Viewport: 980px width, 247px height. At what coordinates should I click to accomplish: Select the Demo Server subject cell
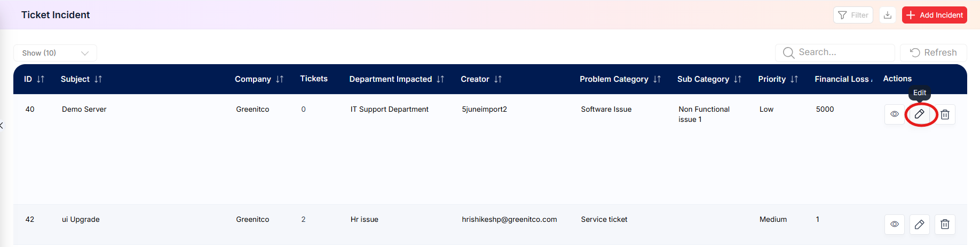point(84,109)
